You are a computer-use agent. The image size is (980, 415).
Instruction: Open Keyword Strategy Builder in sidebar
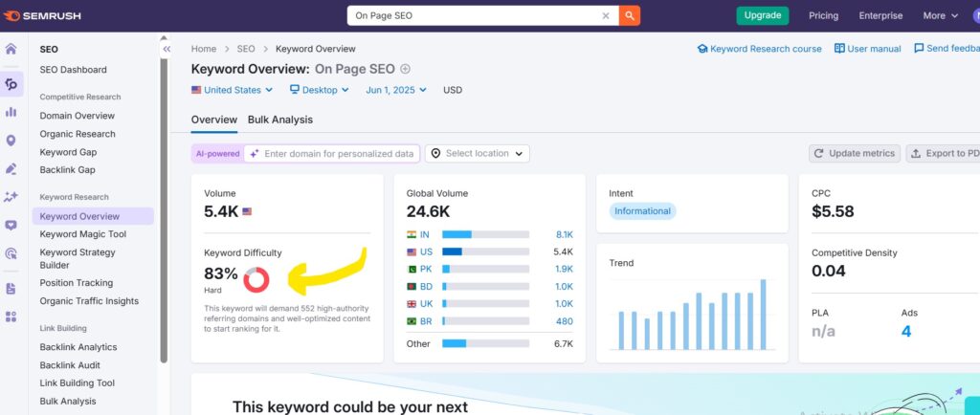78,259
